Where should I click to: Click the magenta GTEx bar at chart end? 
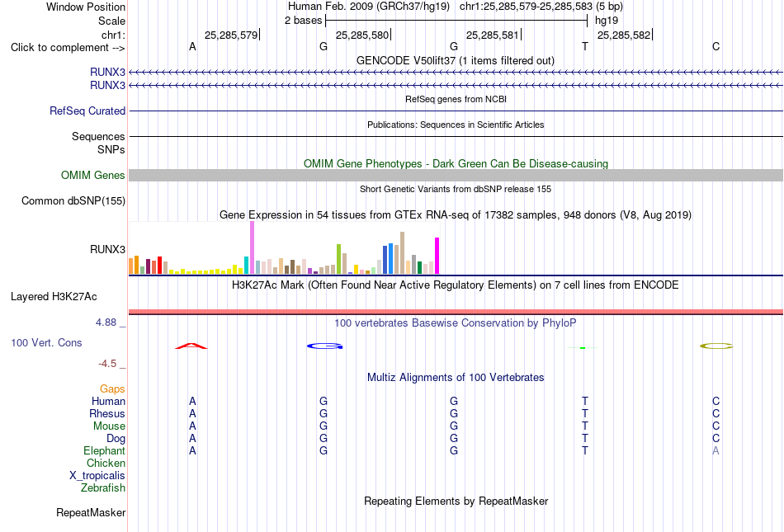(437, 256)
